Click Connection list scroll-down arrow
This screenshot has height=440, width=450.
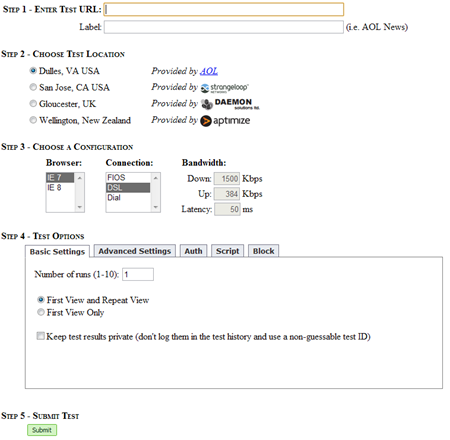(156, 207)
